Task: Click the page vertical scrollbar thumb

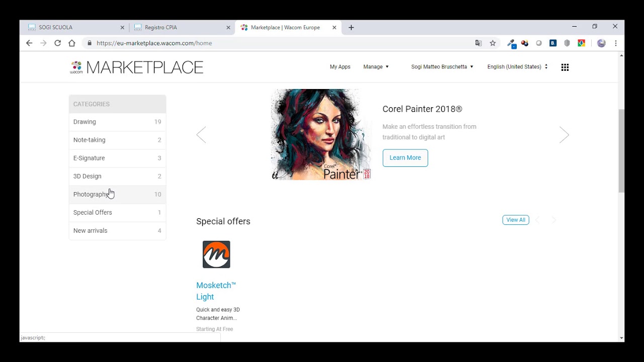Action: point(621,151)
